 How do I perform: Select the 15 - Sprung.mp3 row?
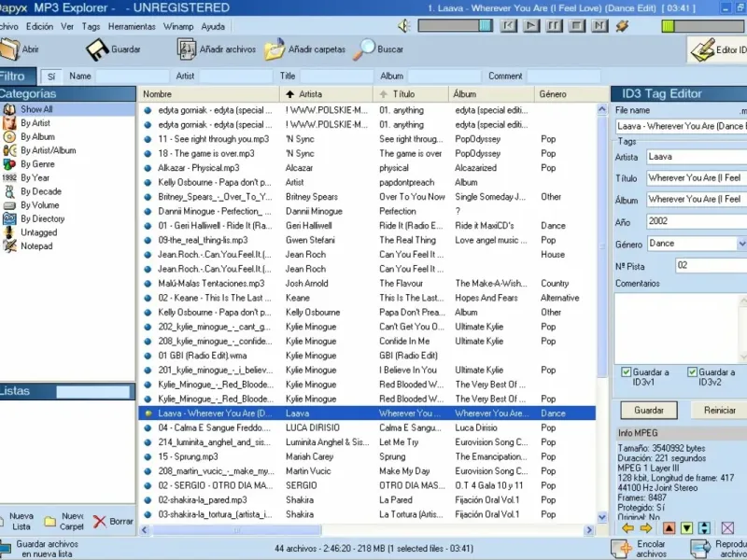pyautogui.click(x=367, y=456)
